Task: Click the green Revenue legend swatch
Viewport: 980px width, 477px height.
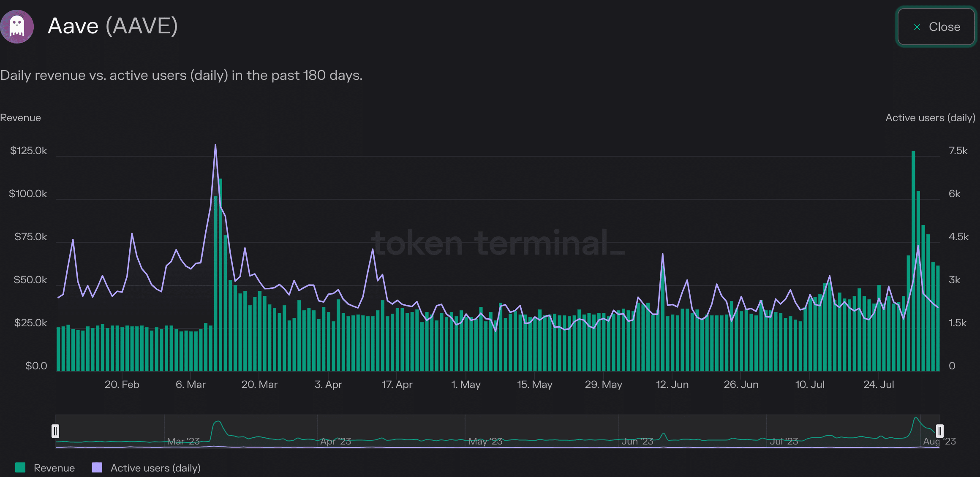Action: pos(20,467)
